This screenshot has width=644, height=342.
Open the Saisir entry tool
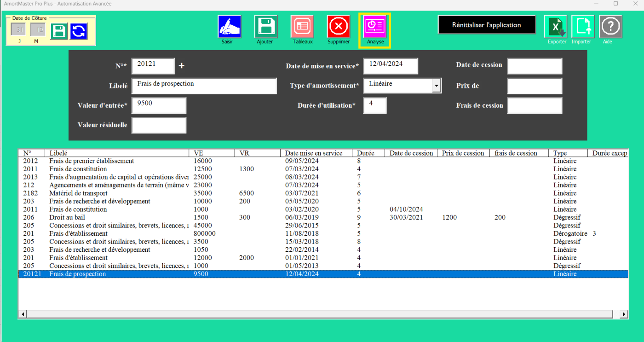tap(229, 26)
